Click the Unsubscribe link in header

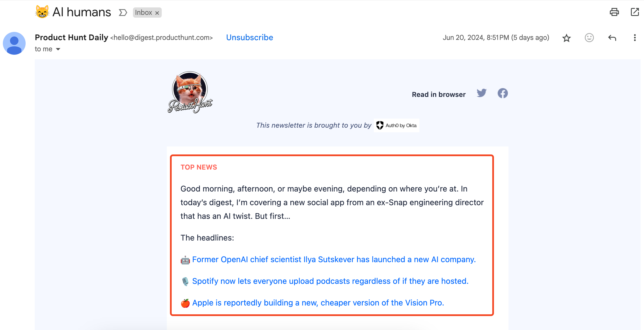coord(249,38)
